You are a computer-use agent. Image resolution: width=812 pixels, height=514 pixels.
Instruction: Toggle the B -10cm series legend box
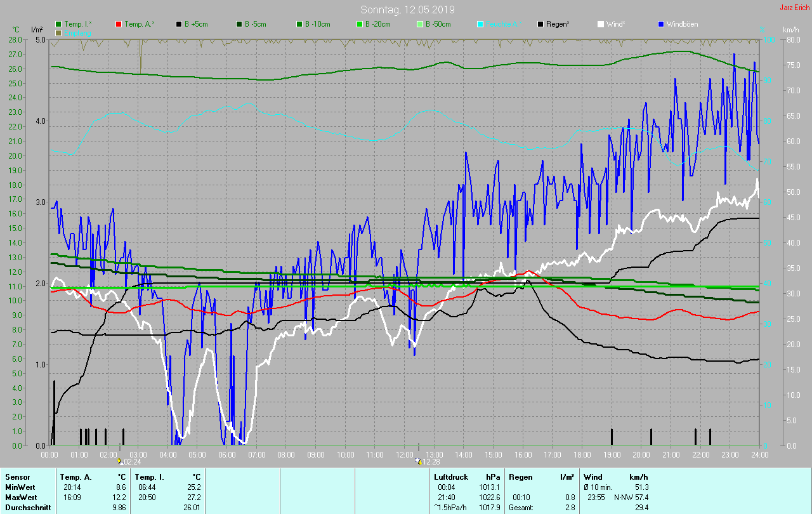point(300,24)
